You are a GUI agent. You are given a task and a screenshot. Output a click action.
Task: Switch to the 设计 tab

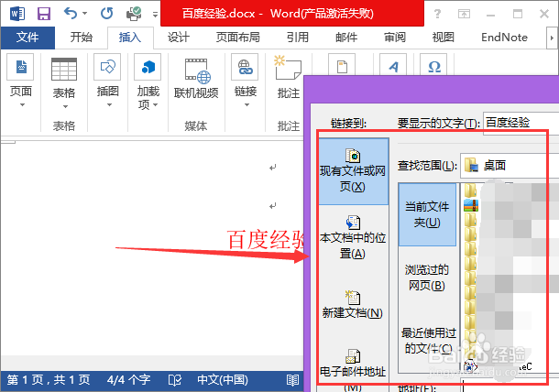point(179,37)
